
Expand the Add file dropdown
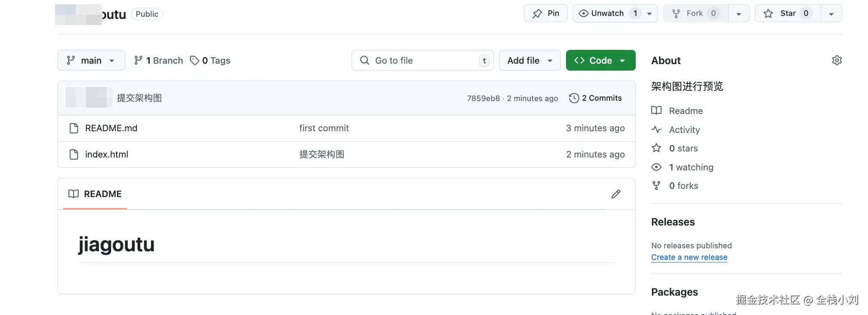tap(529, 60)
